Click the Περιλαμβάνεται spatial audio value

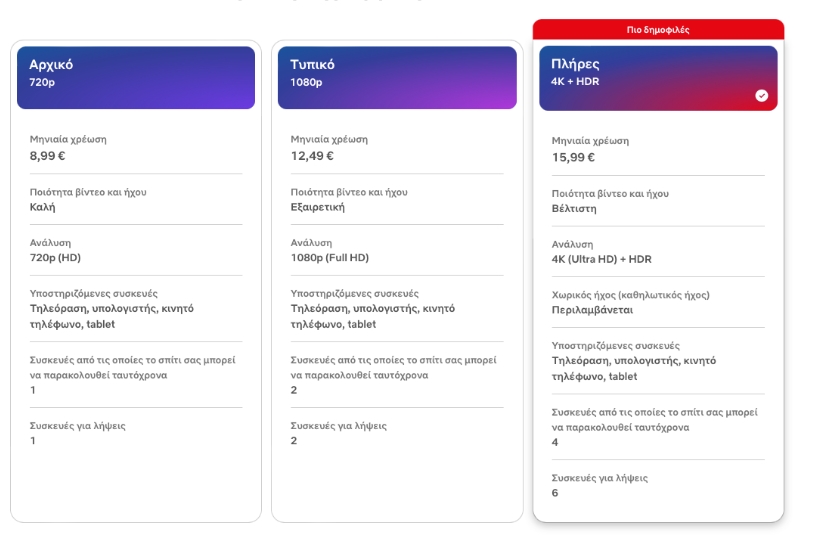[594, 311]
